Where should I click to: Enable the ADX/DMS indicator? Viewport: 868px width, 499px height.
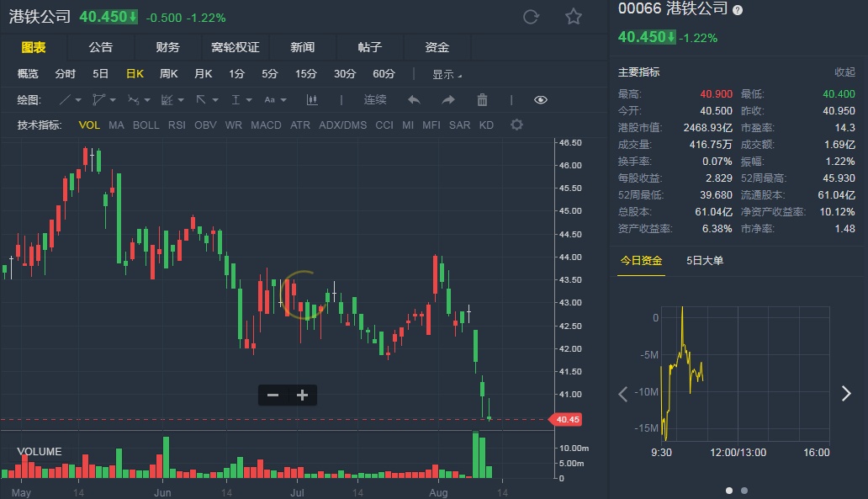[342, 125]
